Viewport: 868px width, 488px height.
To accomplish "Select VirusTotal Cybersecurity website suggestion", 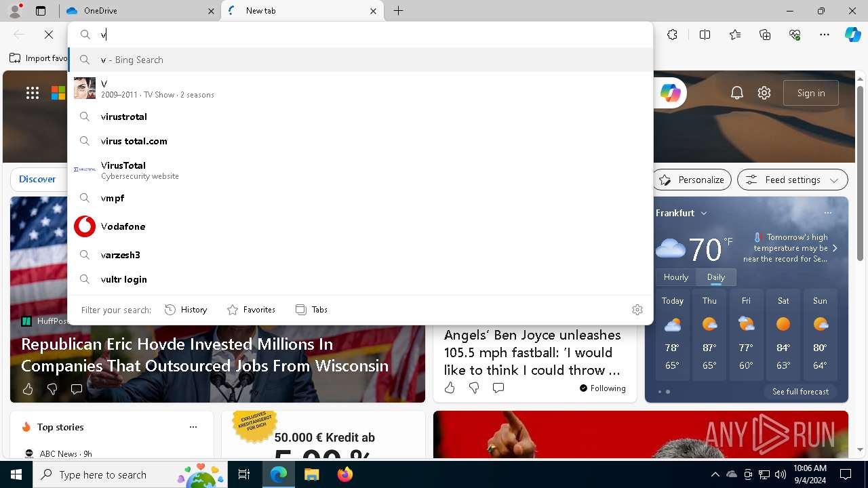I will pyautogui.click(x=361, y=169).
